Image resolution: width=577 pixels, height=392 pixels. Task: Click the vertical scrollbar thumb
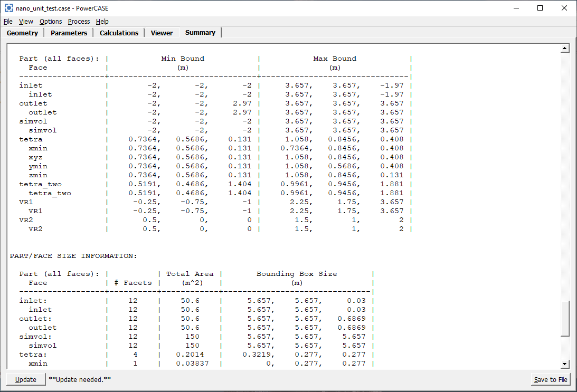(x=565, y=318)
